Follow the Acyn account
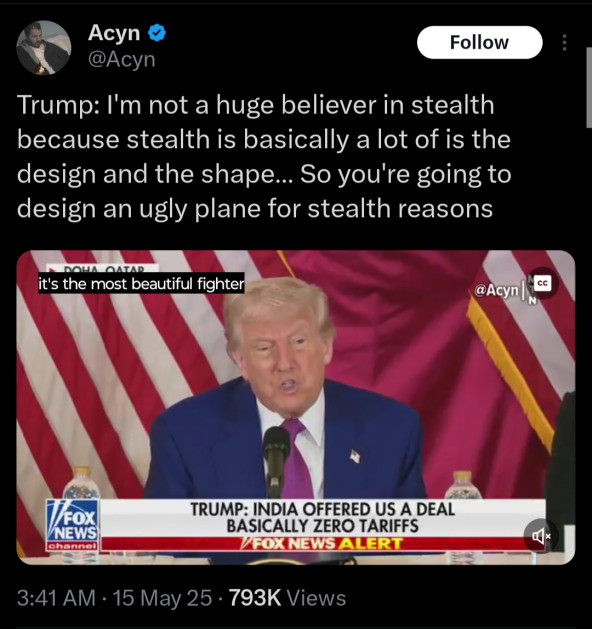This screenshot has width=592, height=629. click(x=480, y=43)
